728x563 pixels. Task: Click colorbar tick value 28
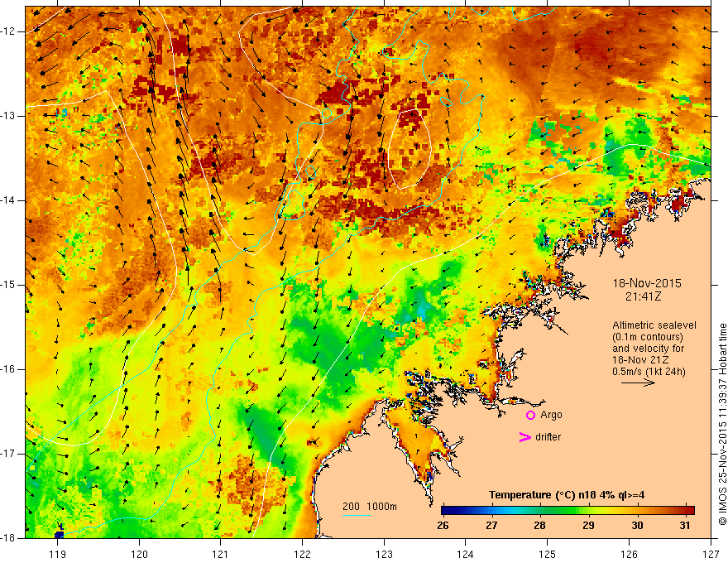point(539,526)
